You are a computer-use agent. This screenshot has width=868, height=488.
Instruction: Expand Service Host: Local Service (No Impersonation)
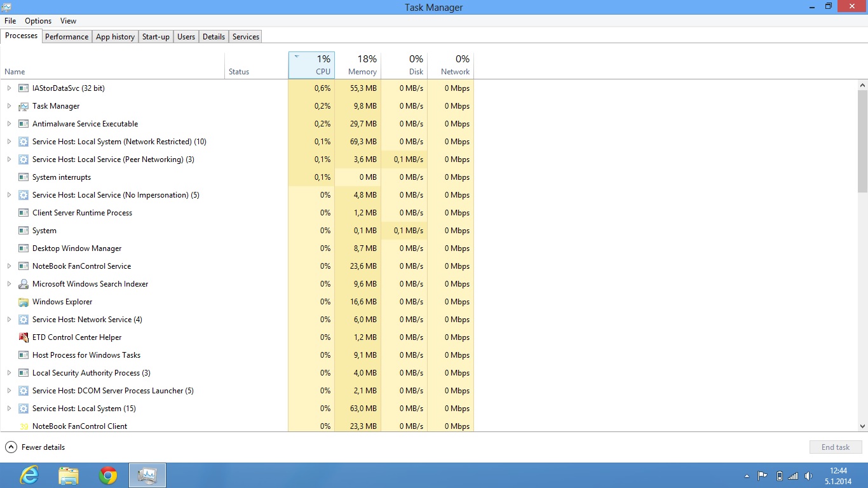coord(9,195)
